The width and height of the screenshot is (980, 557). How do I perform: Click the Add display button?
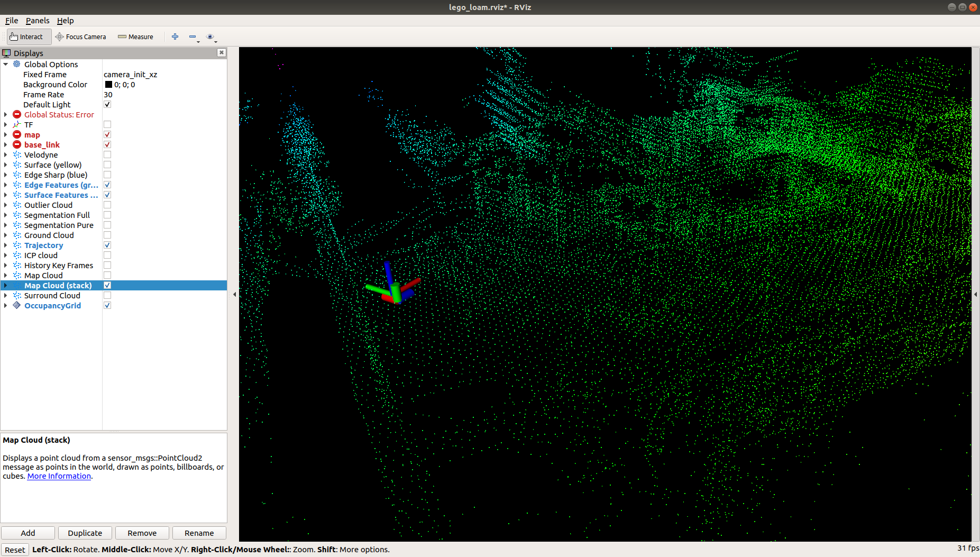pos(28,533)
